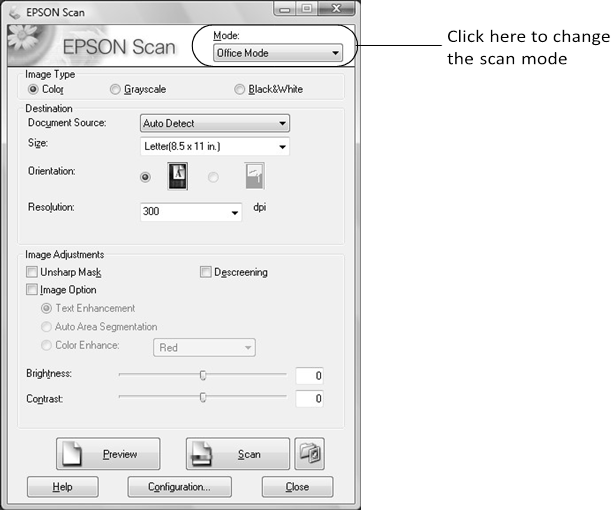Screen dimensions: 615x512
Task: Open Help
Action: pyautogui.click(x=63, y=487)
